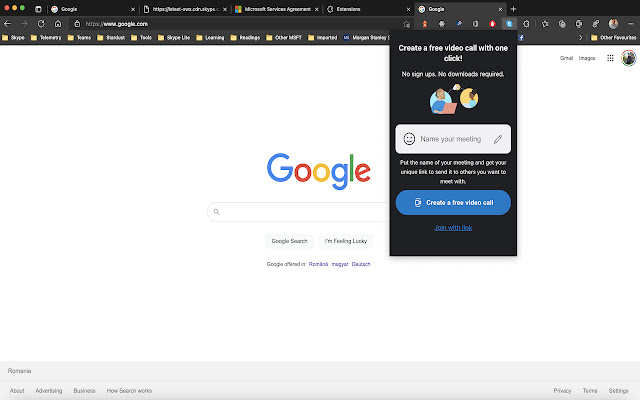Open the Facebook bookmark icon
This screenshot has height=400, width=640.
point(521,38)
